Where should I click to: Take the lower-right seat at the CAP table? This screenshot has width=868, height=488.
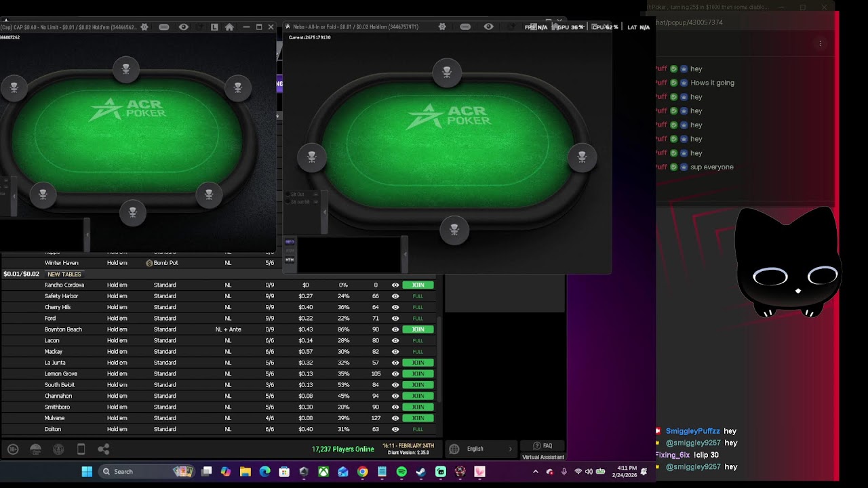[209, 195]
